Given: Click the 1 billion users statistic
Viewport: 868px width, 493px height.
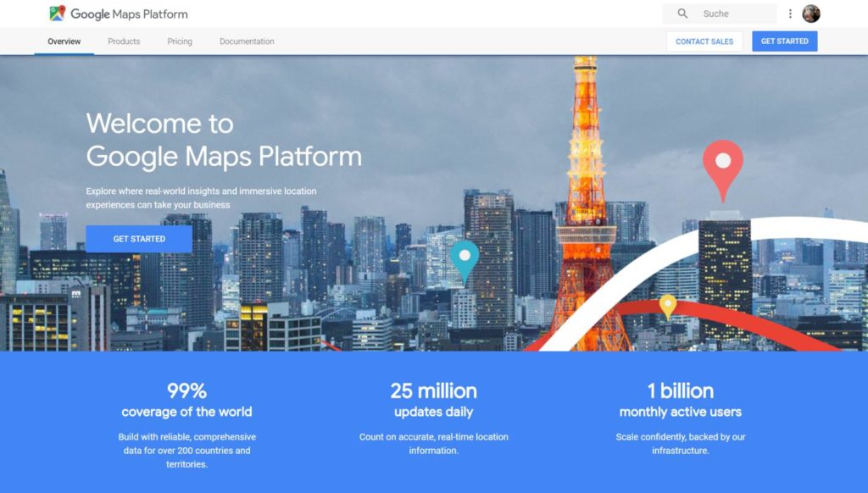Looking at the screenshot, I should click(680, 391).
